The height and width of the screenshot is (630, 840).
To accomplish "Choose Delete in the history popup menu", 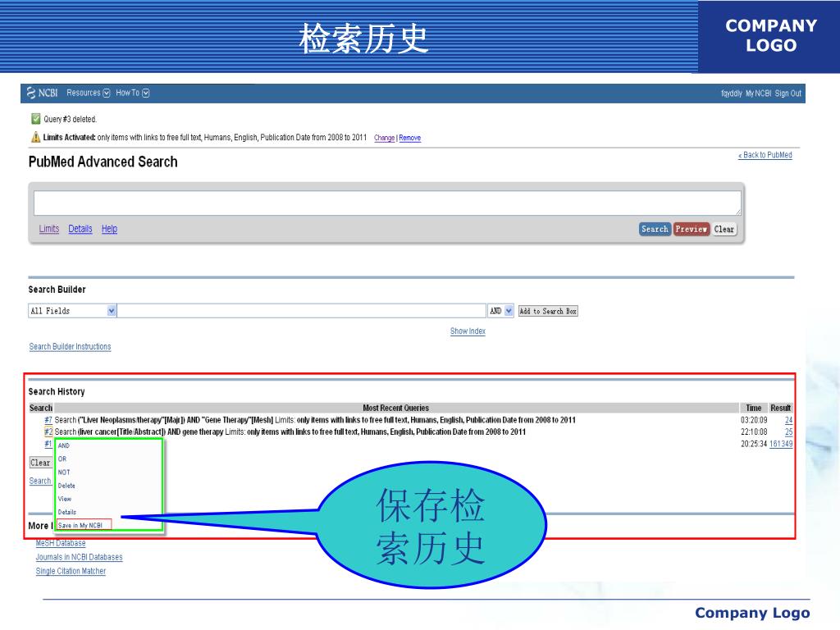I will [x=66, y=486].
